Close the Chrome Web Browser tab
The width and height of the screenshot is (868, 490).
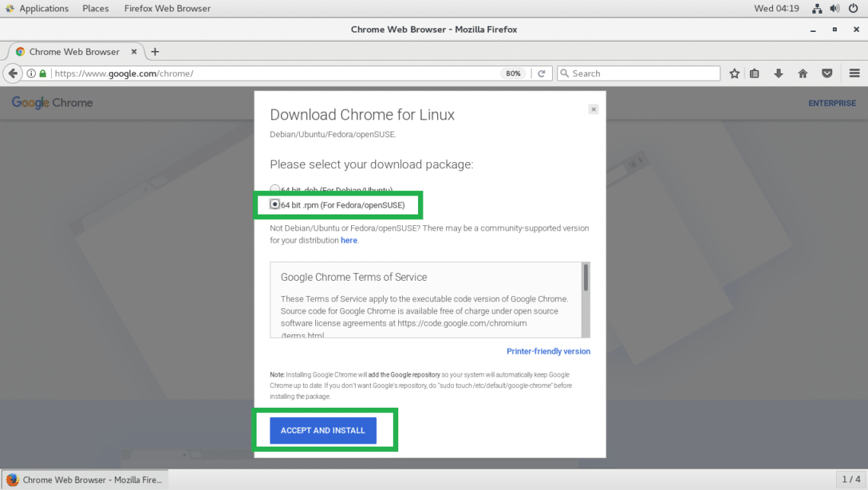click(134, 52)
